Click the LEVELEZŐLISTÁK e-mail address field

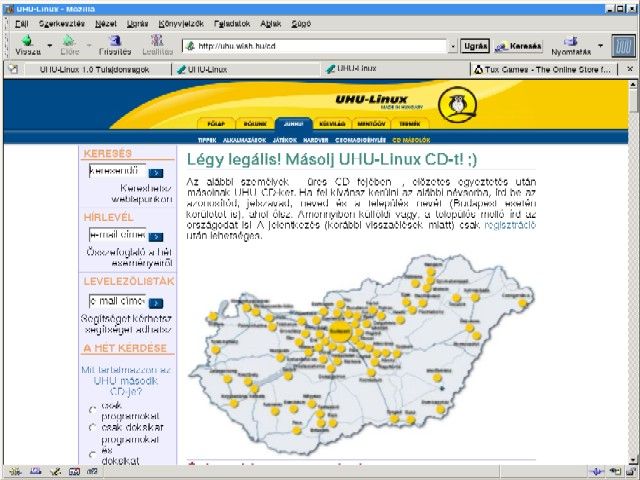(x=117, y=301)
